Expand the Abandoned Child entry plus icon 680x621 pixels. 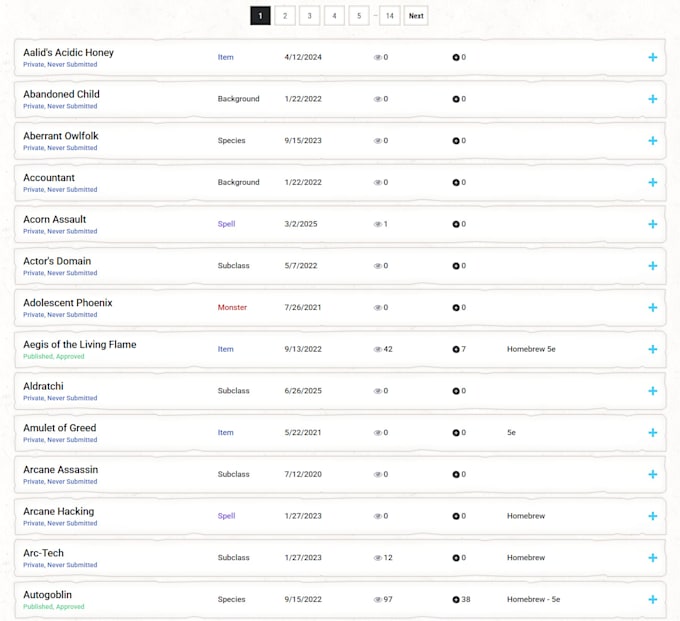tap(652, 99)
